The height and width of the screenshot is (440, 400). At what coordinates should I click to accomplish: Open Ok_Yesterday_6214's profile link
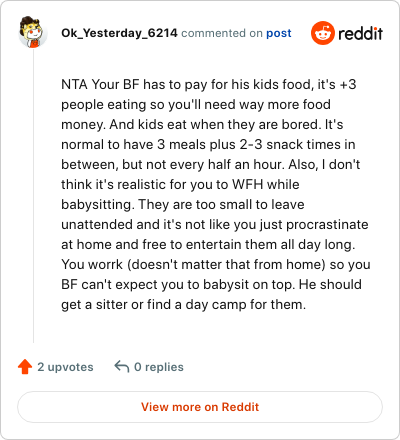point(119,33)
